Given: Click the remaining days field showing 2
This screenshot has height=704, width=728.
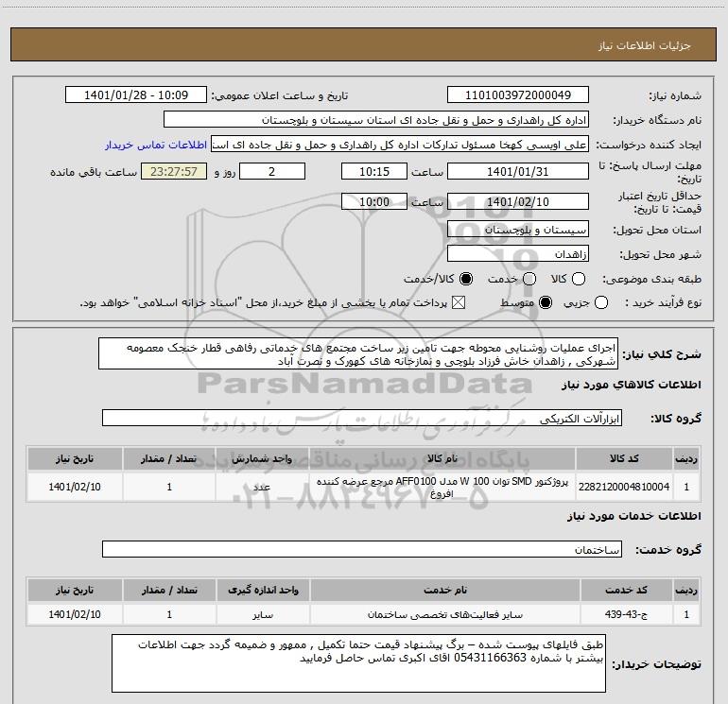Looking at the screenshot, I should 272,171.
